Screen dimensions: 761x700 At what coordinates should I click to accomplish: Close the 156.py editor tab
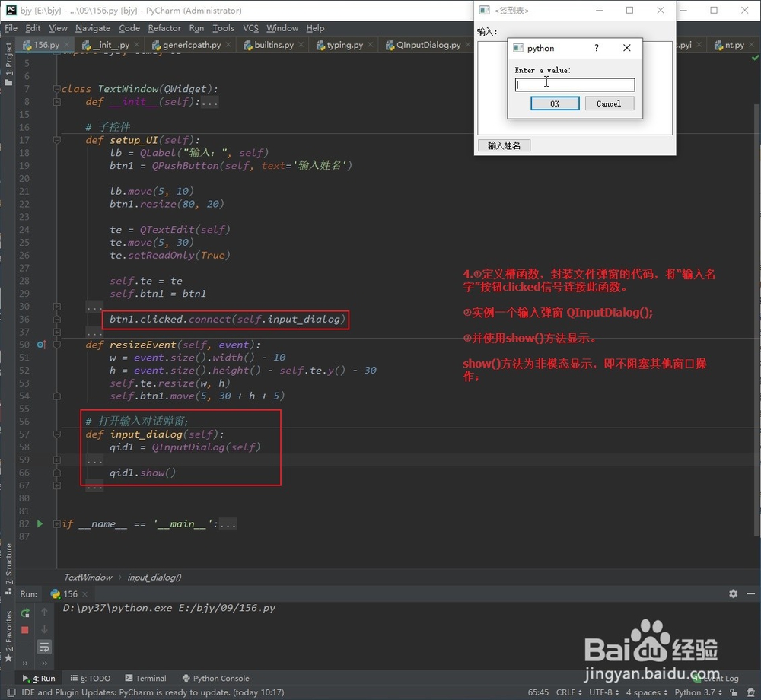67,45
